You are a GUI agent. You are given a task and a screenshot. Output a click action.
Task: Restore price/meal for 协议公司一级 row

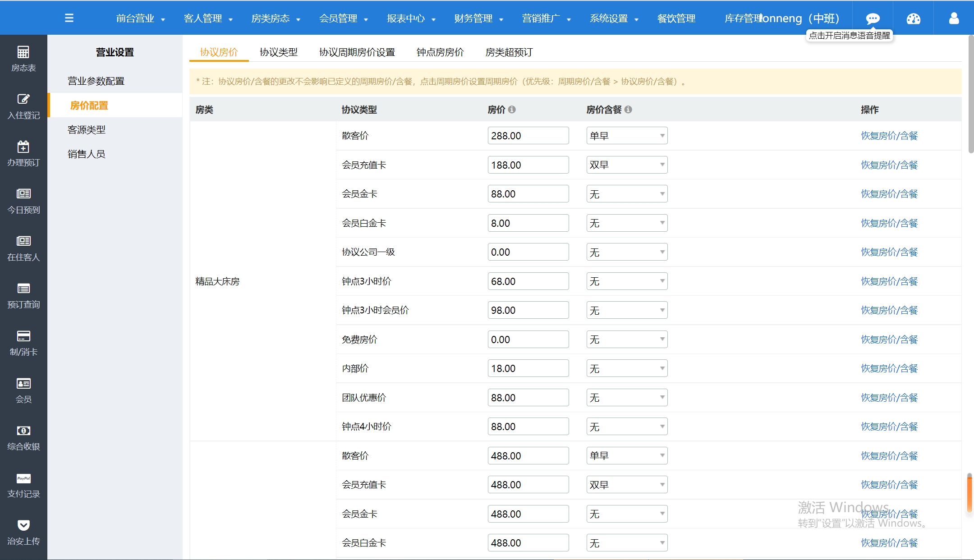point(889,252)
